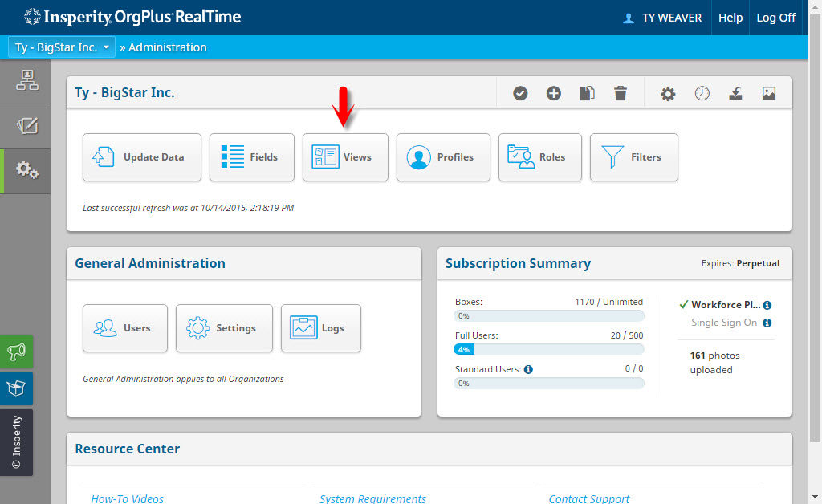
Task: Select the Administration gears sidebar icon
Action: (26, 170)
